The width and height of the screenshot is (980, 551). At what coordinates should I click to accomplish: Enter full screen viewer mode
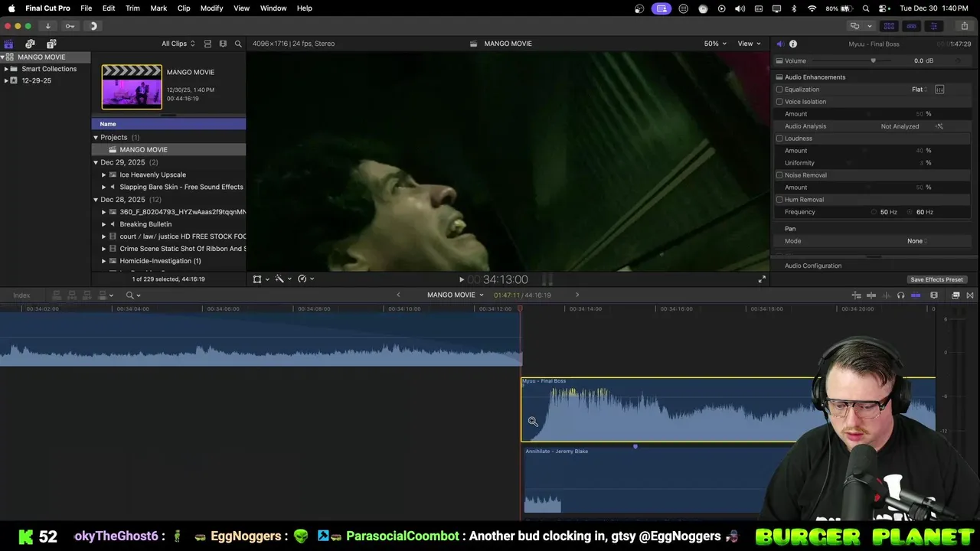click(x=762, y=279)
